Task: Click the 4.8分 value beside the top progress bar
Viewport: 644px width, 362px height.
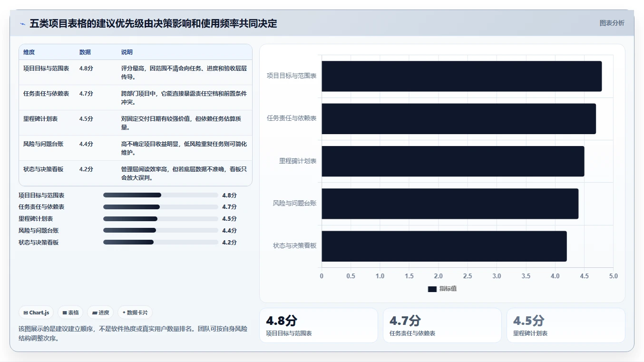Action: (229, 195)
